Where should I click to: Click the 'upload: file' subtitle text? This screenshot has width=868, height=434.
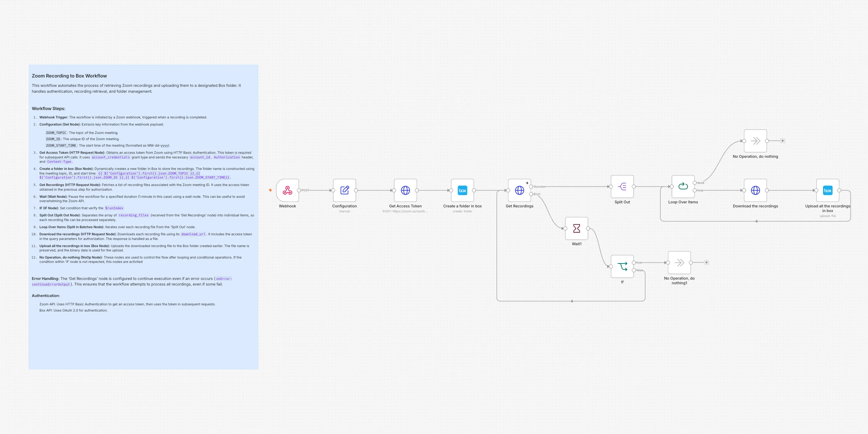pos(828,216)
